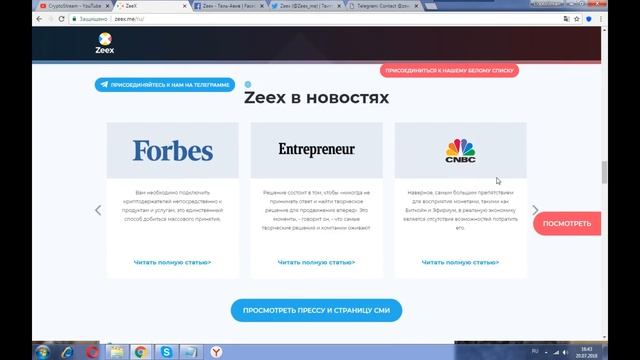Click the Forbes logo thumbnail
This screenshot has width=640, height=360.
tap(173, 150)
